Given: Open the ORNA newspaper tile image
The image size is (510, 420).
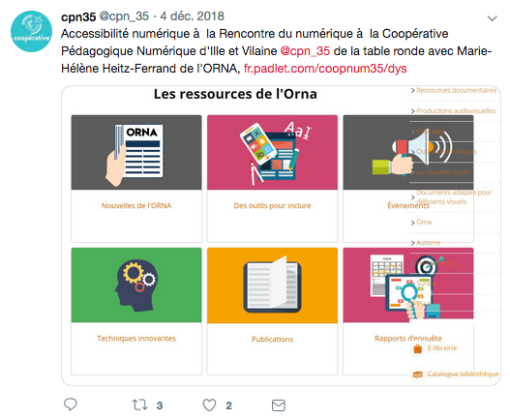Looking at the screenshot, I should (x=136, y=152).
